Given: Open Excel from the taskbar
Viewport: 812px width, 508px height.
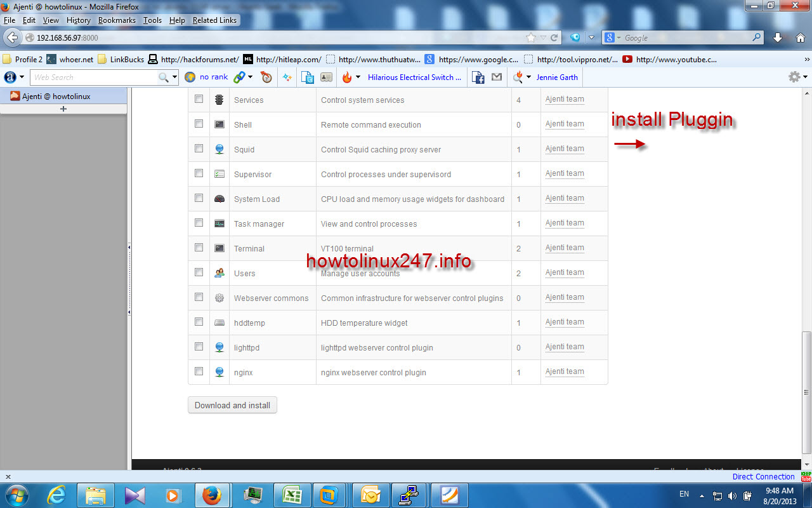Looking at the screenshot, I should (291, 495).
